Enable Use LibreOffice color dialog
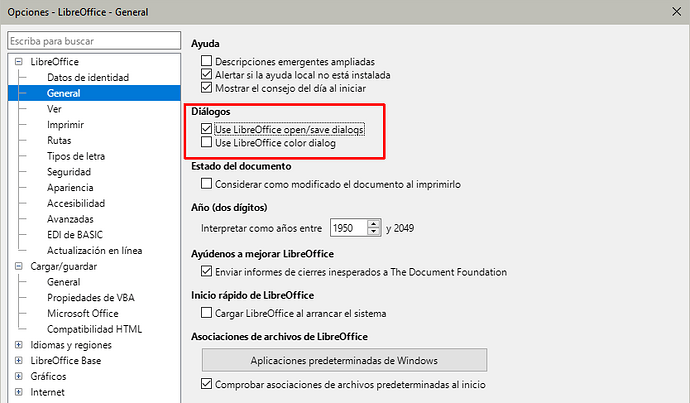The width and height of the screenshot is (690, 403). pyautogui.click(x=207, y=143)
